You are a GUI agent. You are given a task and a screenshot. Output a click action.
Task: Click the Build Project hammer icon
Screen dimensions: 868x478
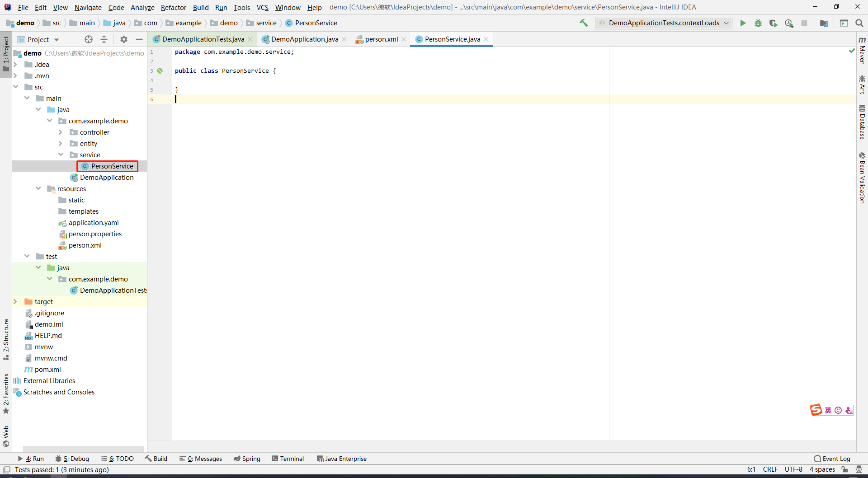pos(584,23)
